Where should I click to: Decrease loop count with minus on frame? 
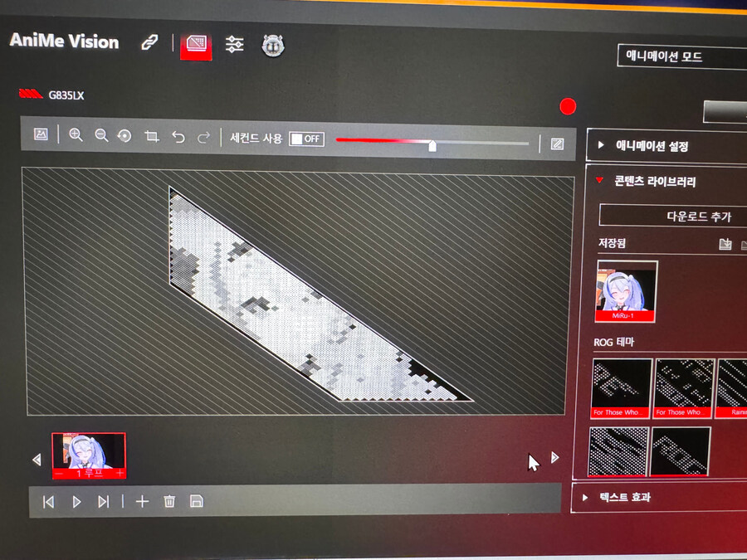(59, 474)
